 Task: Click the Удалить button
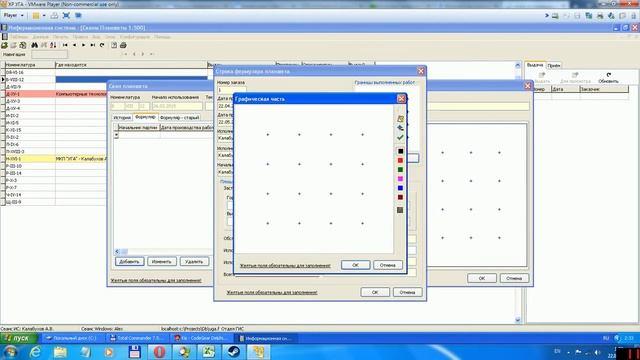click(194, 261)
